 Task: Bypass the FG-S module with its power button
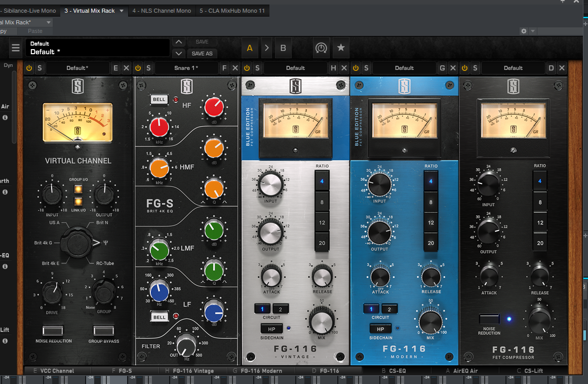tap(138, 68)
